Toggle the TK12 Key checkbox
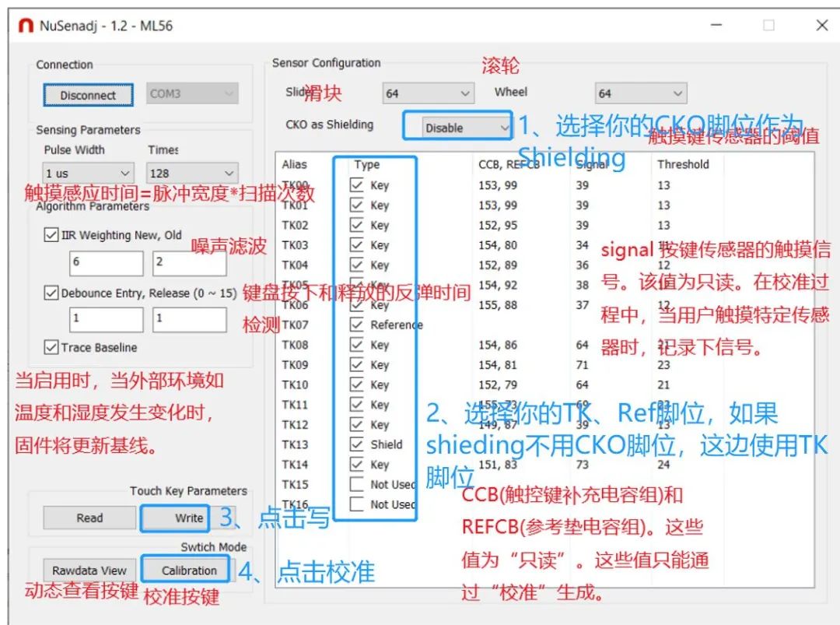840x625 pixels. click(x=356, y=424)
